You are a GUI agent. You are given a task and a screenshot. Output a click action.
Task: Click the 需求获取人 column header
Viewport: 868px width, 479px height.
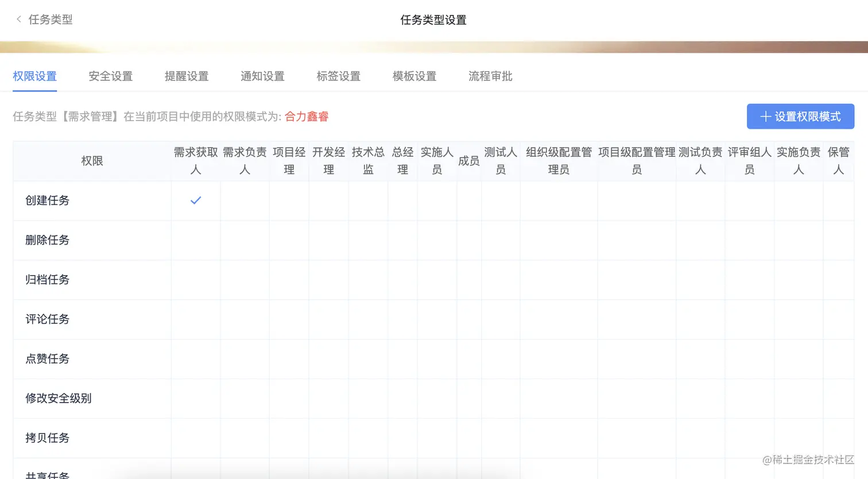point(196,161)
